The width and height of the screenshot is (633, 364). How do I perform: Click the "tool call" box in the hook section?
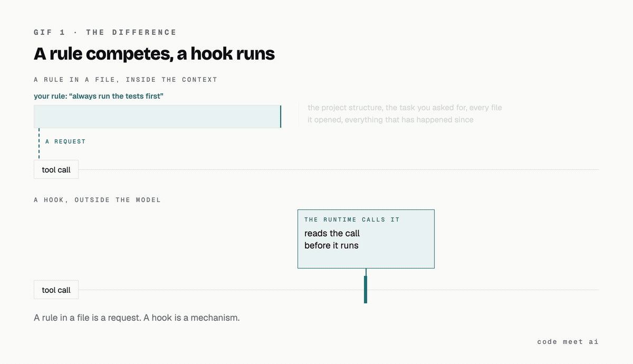point(56,290)
